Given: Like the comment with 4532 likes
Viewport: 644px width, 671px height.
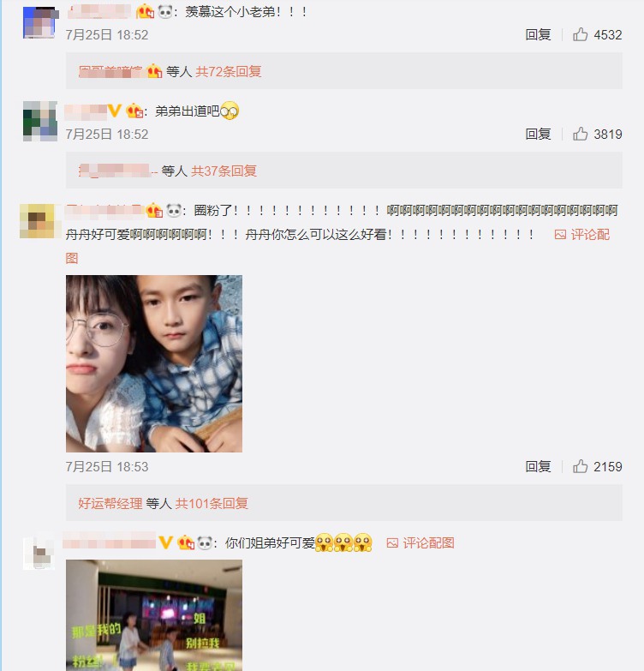Looking at the screenshot, I should pos(581,34).
